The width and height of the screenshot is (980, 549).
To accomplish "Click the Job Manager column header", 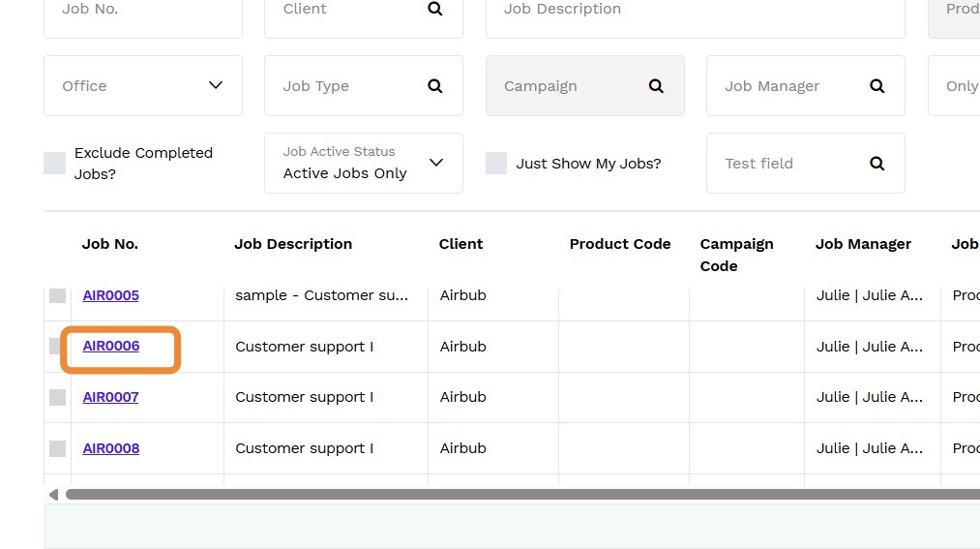I will point(863,244).
